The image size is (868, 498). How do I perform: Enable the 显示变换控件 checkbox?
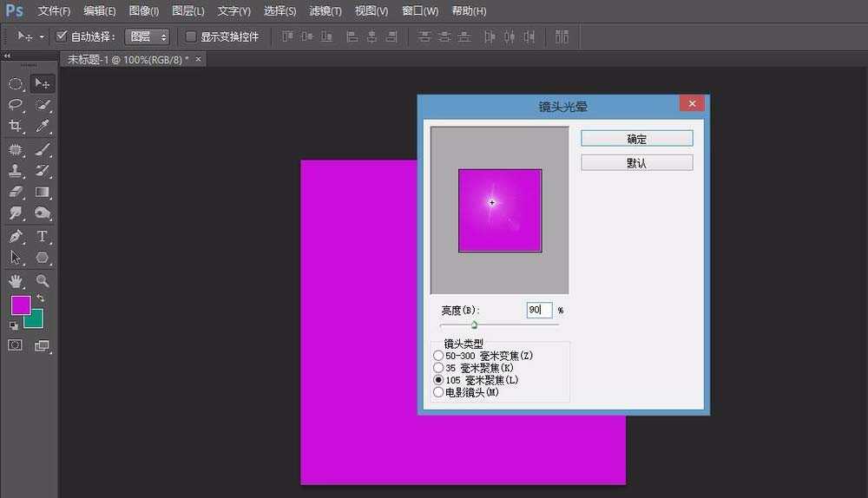point(192,37)
